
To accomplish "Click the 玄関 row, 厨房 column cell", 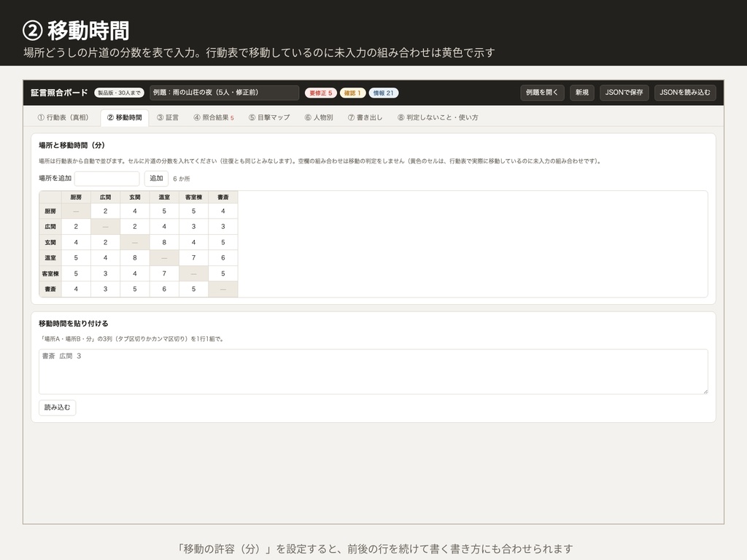I will coord(76,242).
